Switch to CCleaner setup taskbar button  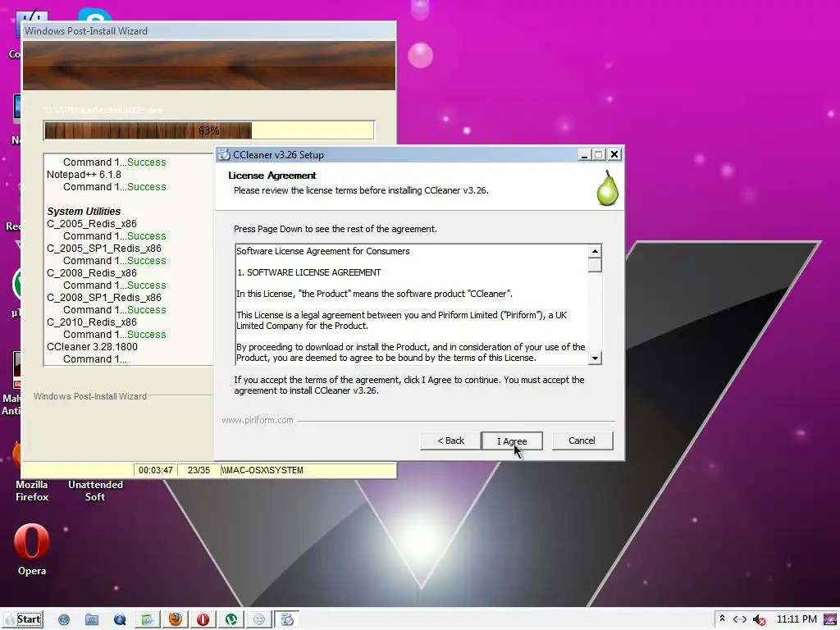click(x=287, y=620)
